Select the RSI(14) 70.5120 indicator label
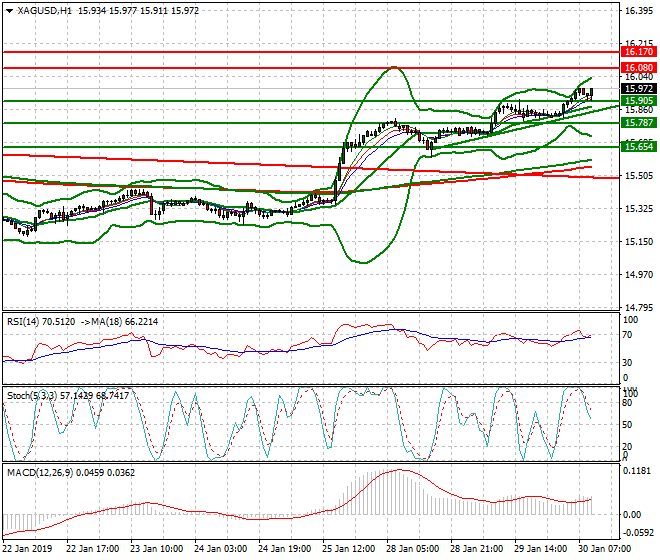Viewport: 660px width, 560px height. pos(41,322)
